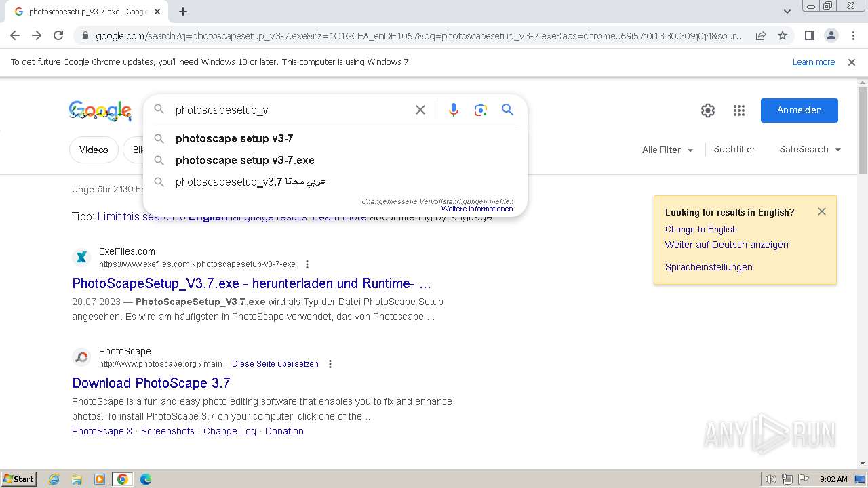Open the tab search dropdown
This screenshot has height=488, width=868.
[787, 12]
